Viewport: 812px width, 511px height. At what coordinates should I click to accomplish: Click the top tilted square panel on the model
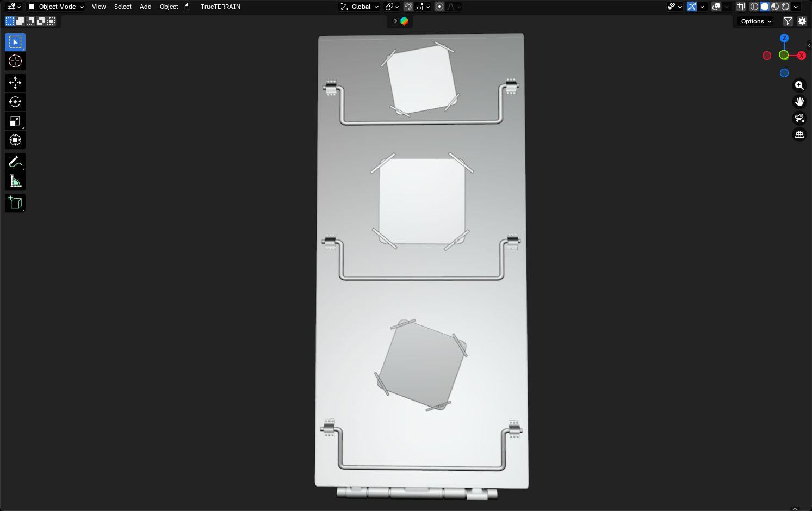pyautogui.click(x=422, y=79)
